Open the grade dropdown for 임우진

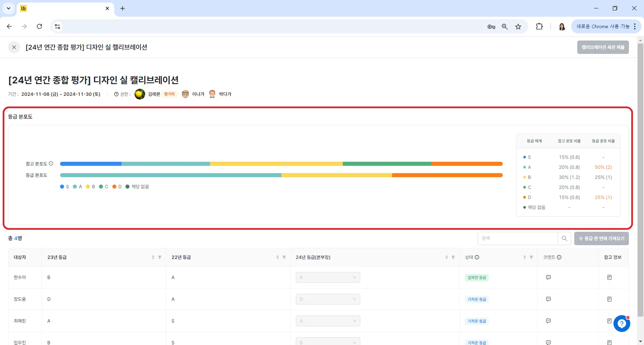coord(328,342)
